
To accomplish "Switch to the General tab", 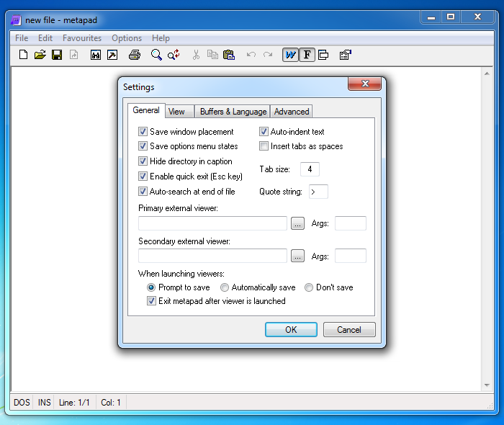I will click(146, 110).
